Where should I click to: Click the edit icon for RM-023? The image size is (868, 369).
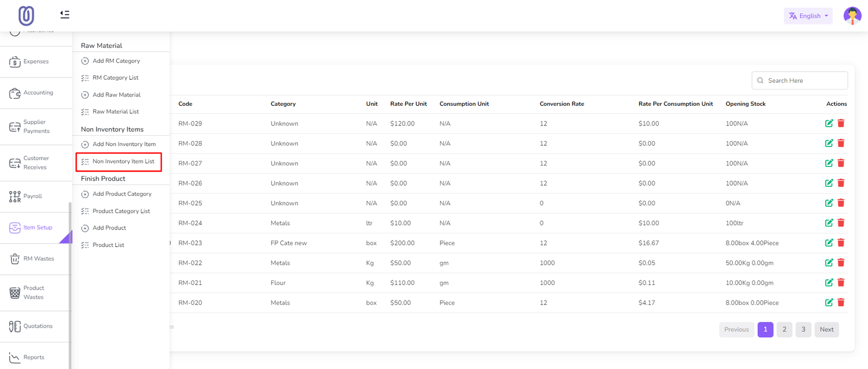pyautogui.click(x=828, y=243)
